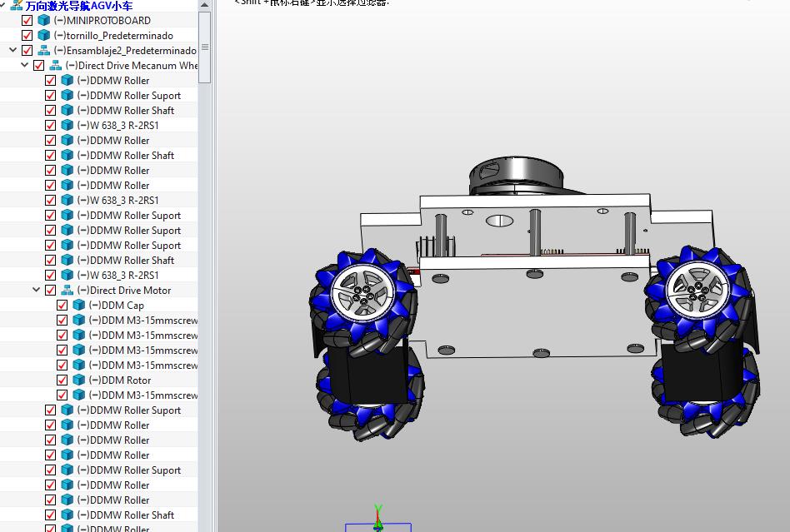Click the oval hole in the top chassis plate

[x=499, y=221]
